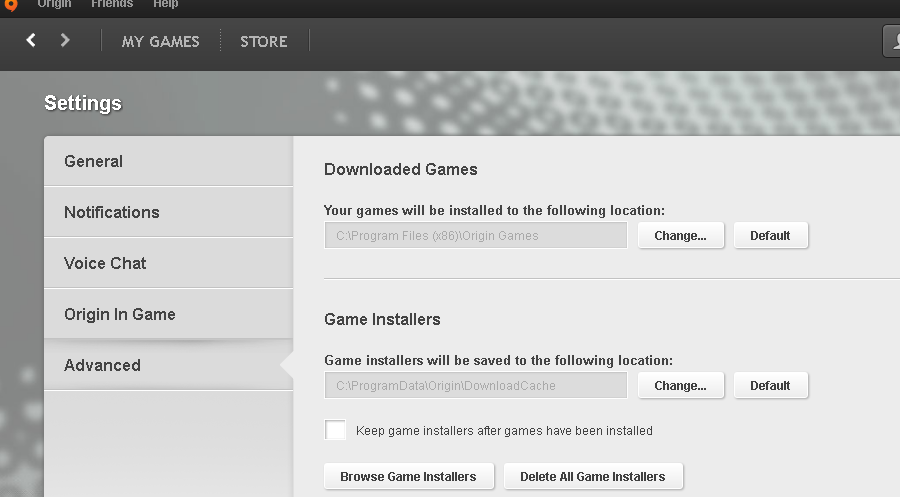Click 'Game installers will be saved' label
The width and height of the screenshot is (900, 497).
pos(498,360)
